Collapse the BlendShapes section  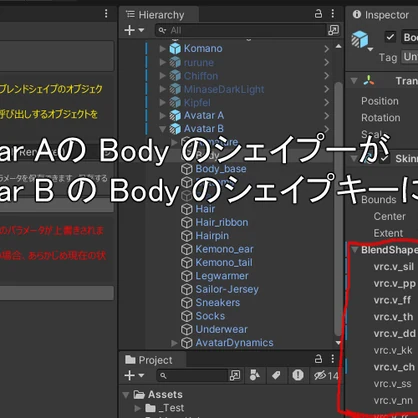click(355, 250)
